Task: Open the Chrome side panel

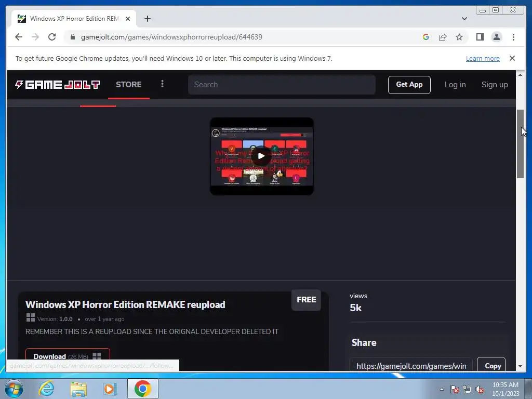Action: [x=480, y=37]
